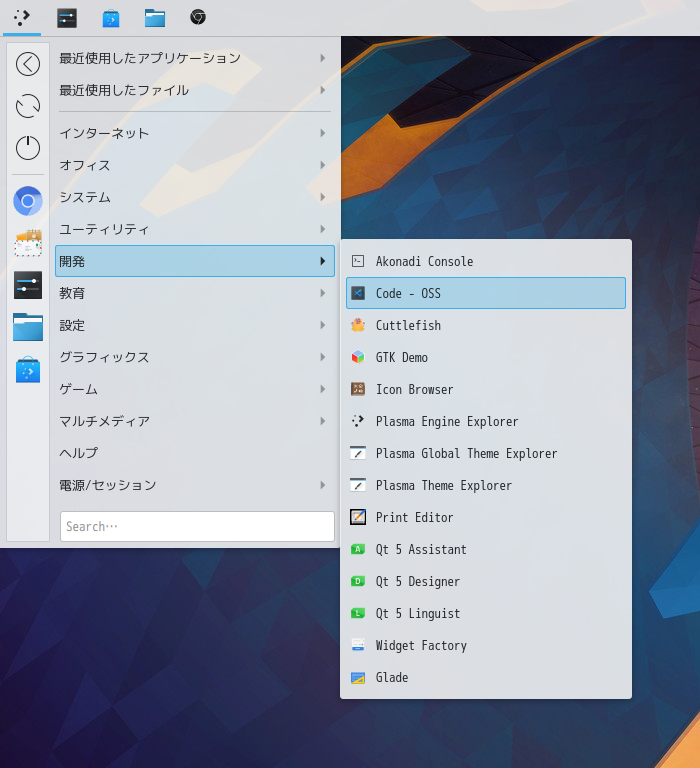Open System Settings icon in top panel
This screenshot has width=700, height=768.
pos(67,18)
